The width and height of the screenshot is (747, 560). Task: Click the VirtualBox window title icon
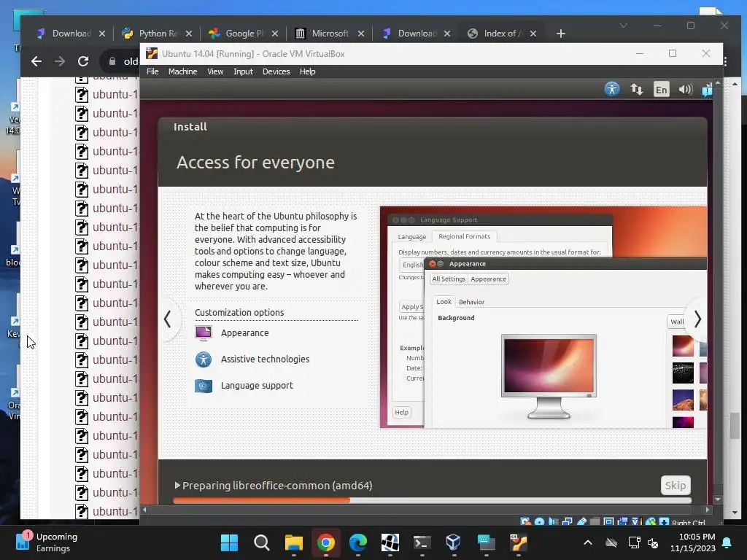[152, 53]
